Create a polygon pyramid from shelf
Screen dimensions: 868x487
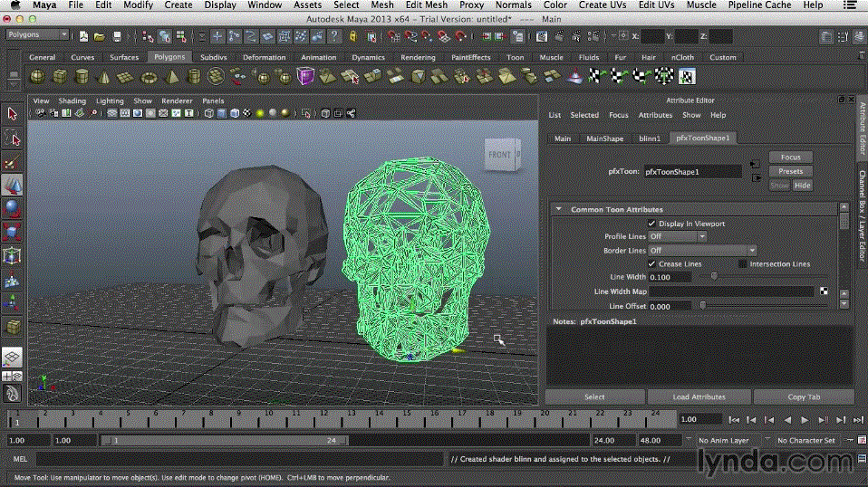point(171,76)
